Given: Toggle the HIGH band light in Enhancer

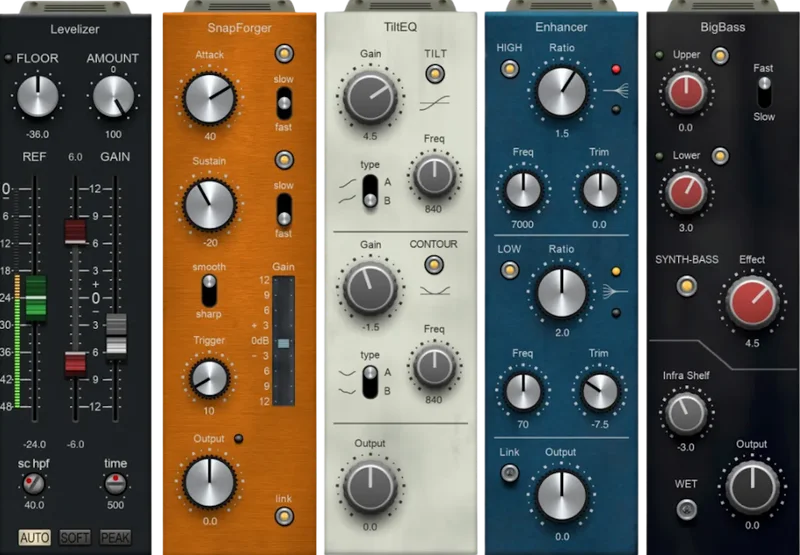Looking at the screenshot, I should (510, 68).
